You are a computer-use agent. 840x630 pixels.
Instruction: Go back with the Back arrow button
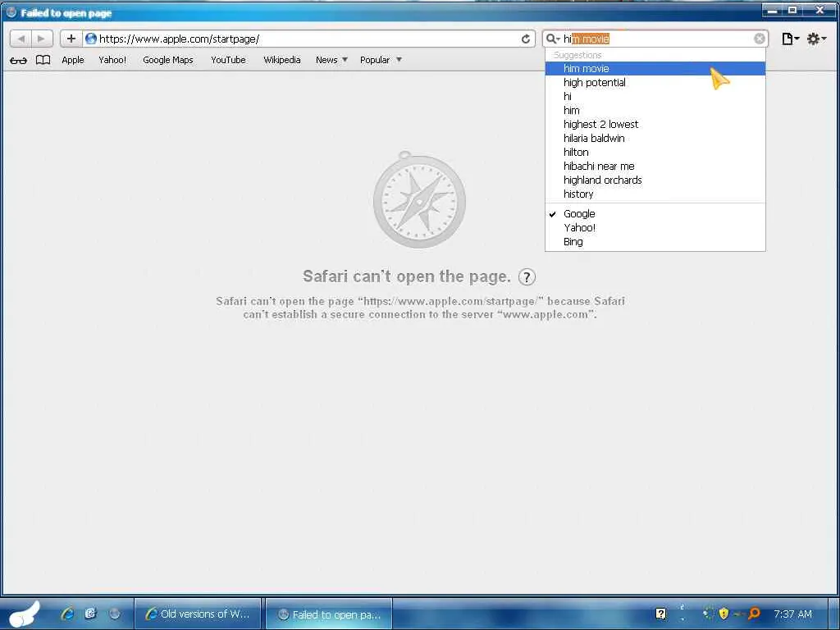point(21,39)
